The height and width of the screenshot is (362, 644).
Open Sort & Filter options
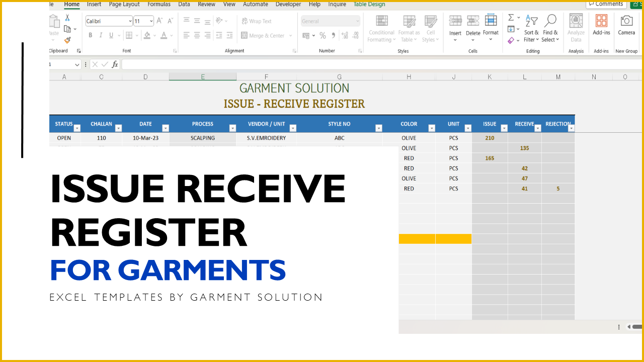[531, 28]
